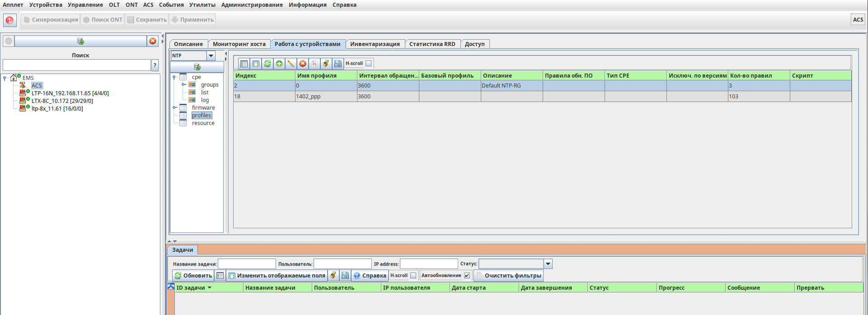Click the IP address filter input field

(x=429, y=264)
